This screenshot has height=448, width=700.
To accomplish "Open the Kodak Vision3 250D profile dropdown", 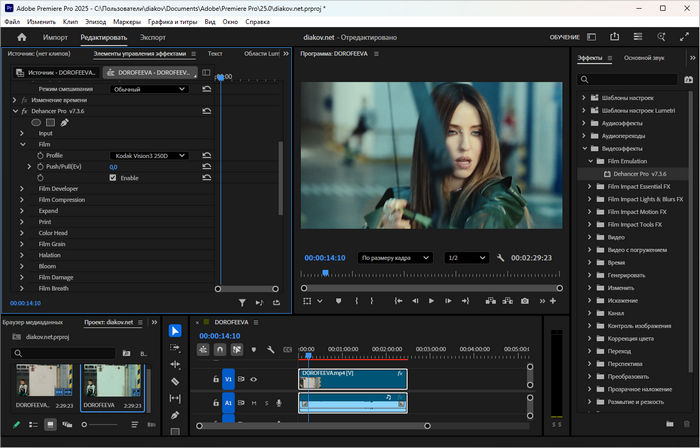I will click(x=148, y=156).
